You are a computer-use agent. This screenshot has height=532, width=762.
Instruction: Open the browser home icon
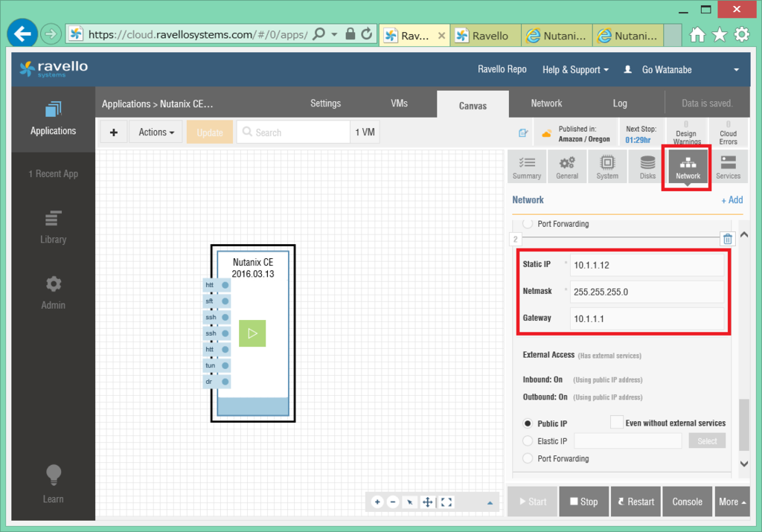coord(697,34)
